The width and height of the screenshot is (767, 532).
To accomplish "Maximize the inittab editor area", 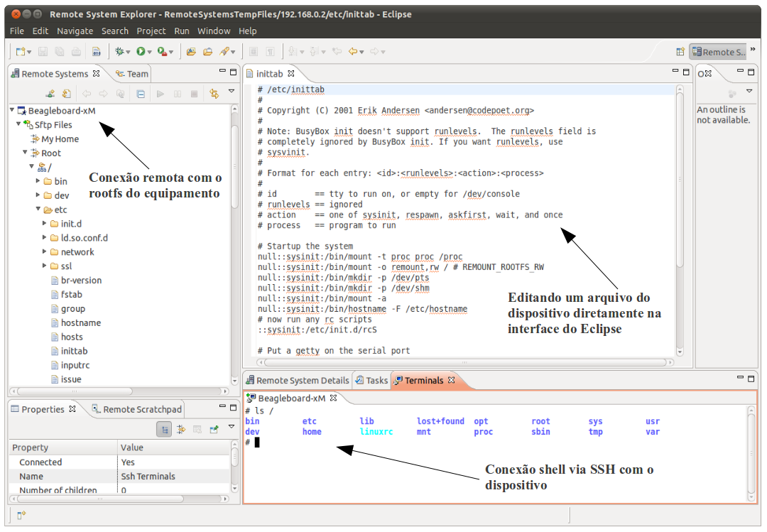I will [x=686, y=72].
